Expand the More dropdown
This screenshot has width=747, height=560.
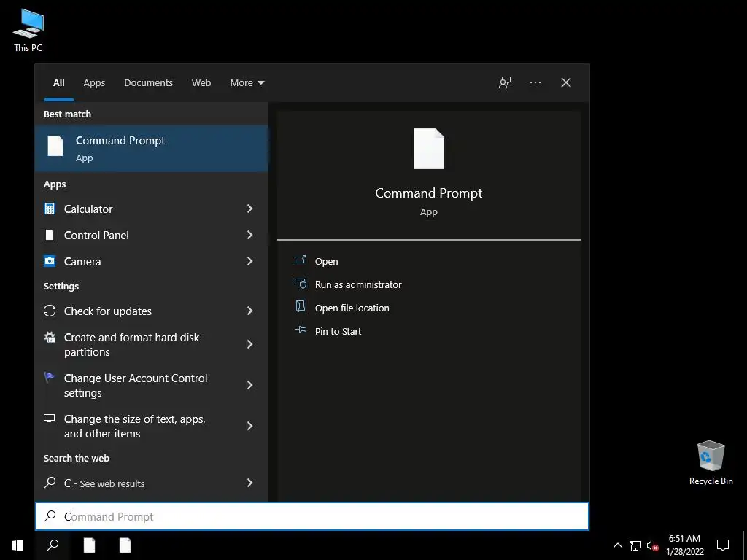click(x=247, y=83)
